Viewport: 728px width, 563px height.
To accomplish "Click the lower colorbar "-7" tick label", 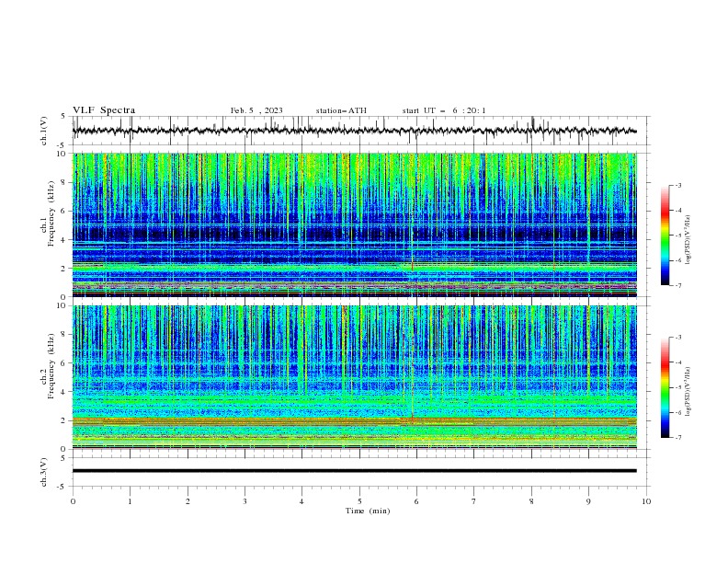I will pyautogui.click(x=677, y=437).
